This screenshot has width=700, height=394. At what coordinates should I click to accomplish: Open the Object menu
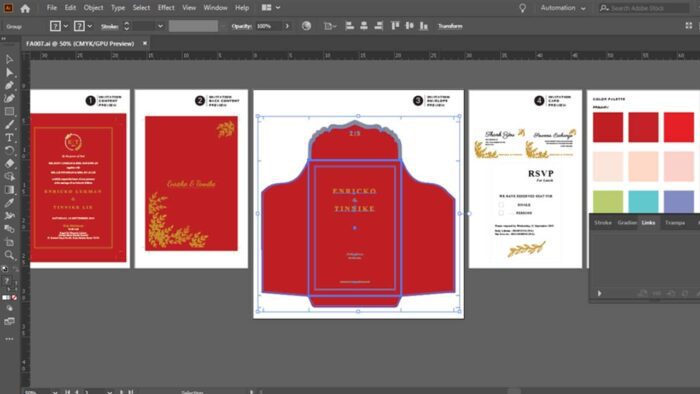[x=93, y=8]
